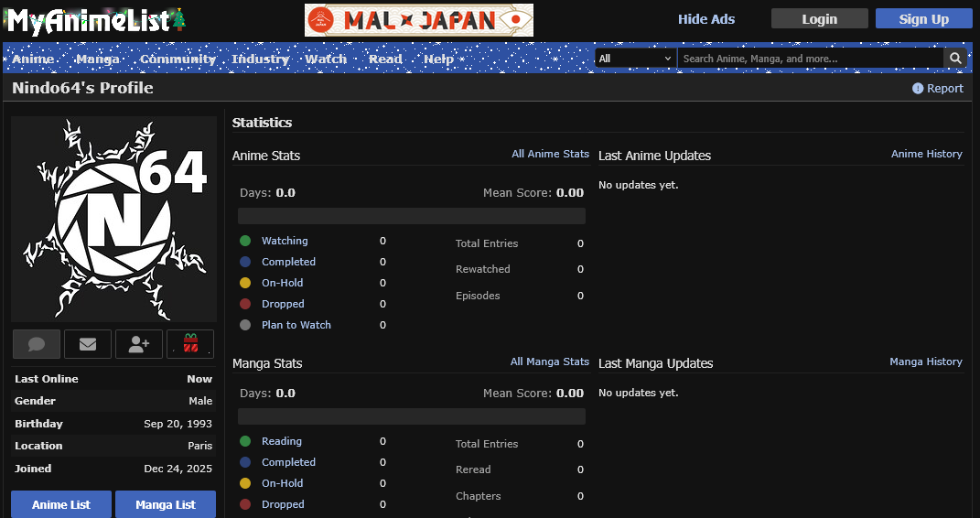
Task: Open the All search category dropdown
Action: (x=635, y=59)
